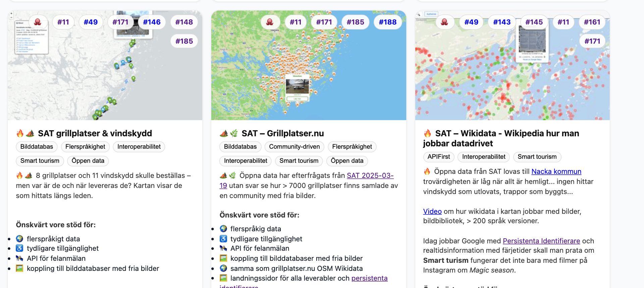Open issue badge #145
This screenshot has width=644, height=288.
(534, 22)
